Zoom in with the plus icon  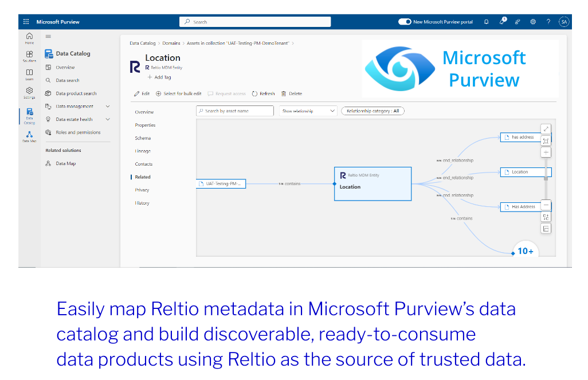(546, 152)
